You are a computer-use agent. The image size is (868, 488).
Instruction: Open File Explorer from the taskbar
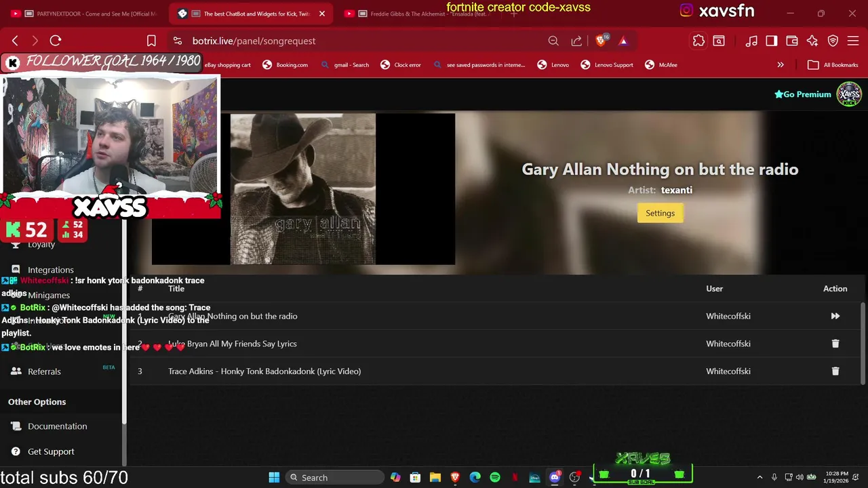pyautogui.click(x=435, y=478)
